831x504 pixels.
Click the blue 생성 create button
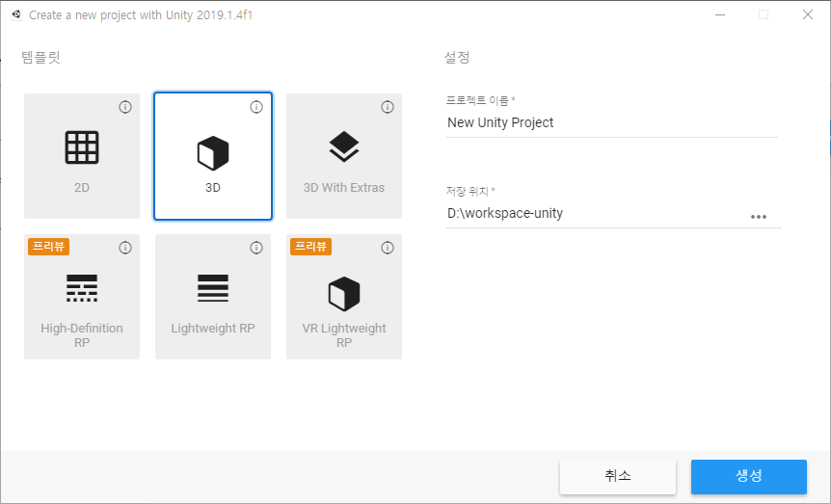(x=749, y=476)
